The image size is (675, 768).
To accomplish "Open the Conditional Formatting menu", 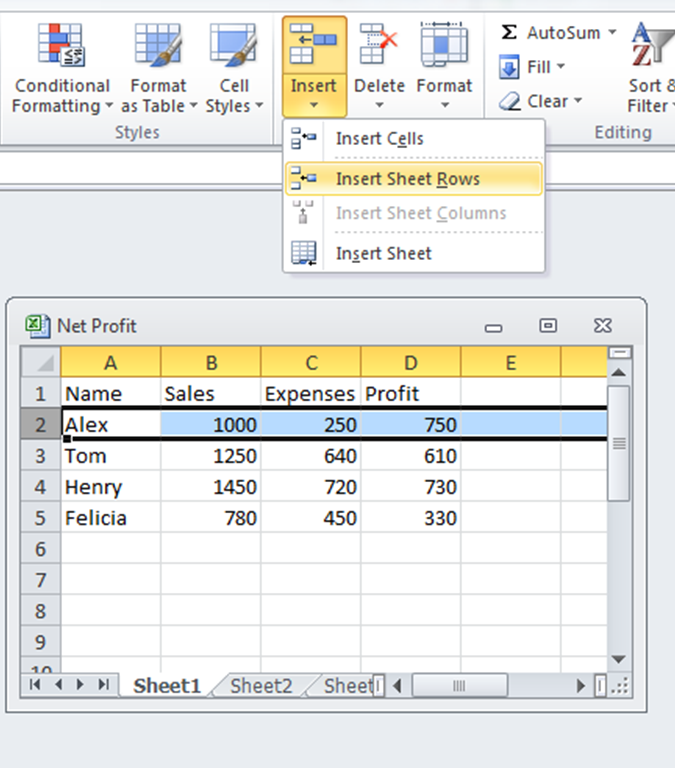I will coord(62,69).
